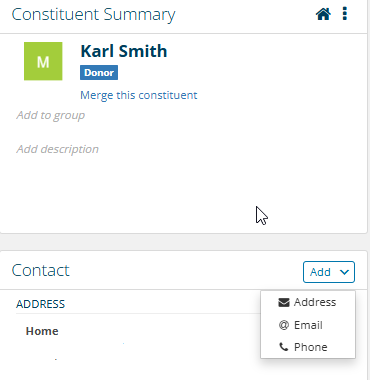Click the home icon in Constituent Summary
The width and height of the screenshot is (370, 380).
tap(323, 14)
